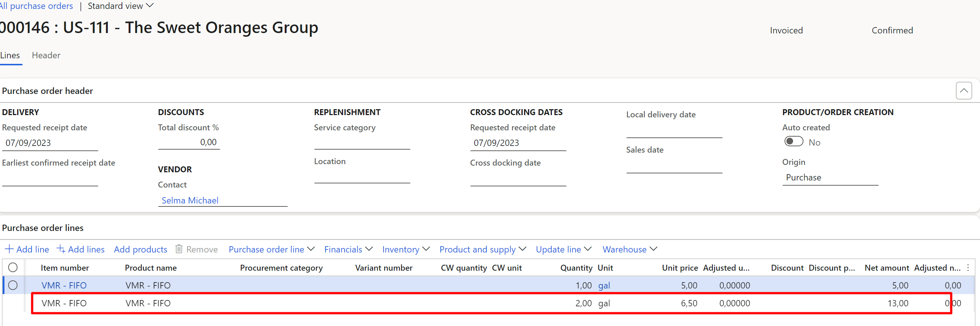
Task: Collapse the Purchase order header section
Action: [964, 91]
